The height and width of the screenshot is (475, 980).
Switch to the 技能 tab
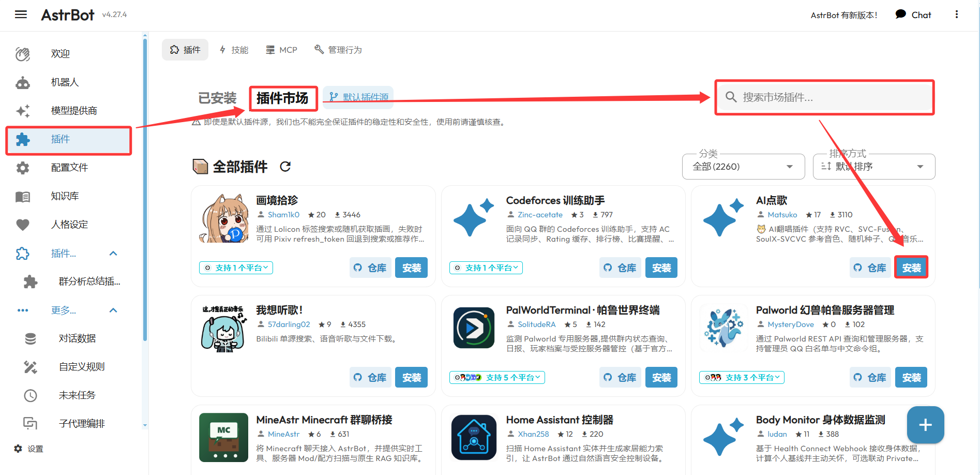pyautogui.click(x=234, y=50)
